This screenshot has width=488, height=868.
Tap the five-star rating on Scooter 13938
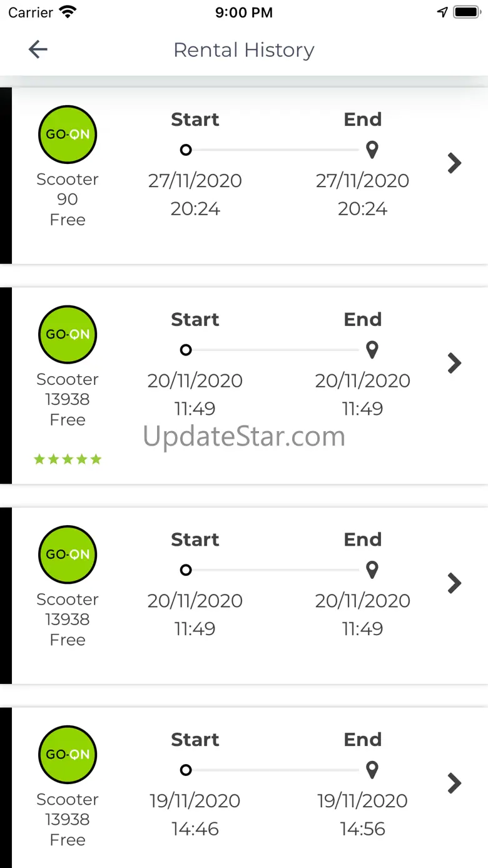tap(68, 460)
